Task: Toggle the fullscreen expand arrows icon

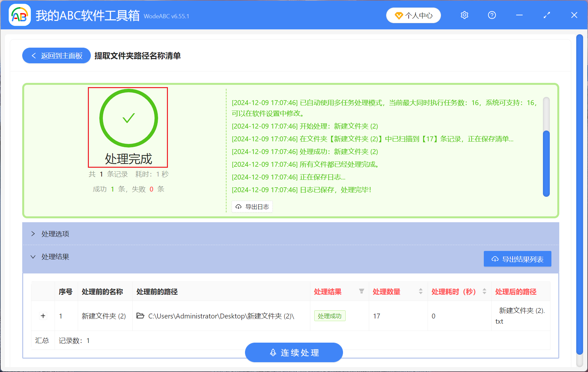Action: pos(547,15)
